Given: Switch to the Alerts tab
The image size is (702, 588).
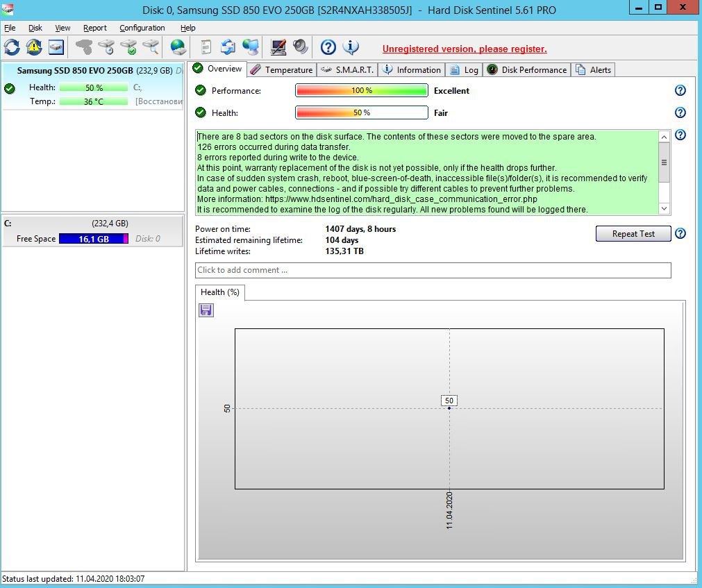Looking at the screenshot, I should tap(593, 70).
